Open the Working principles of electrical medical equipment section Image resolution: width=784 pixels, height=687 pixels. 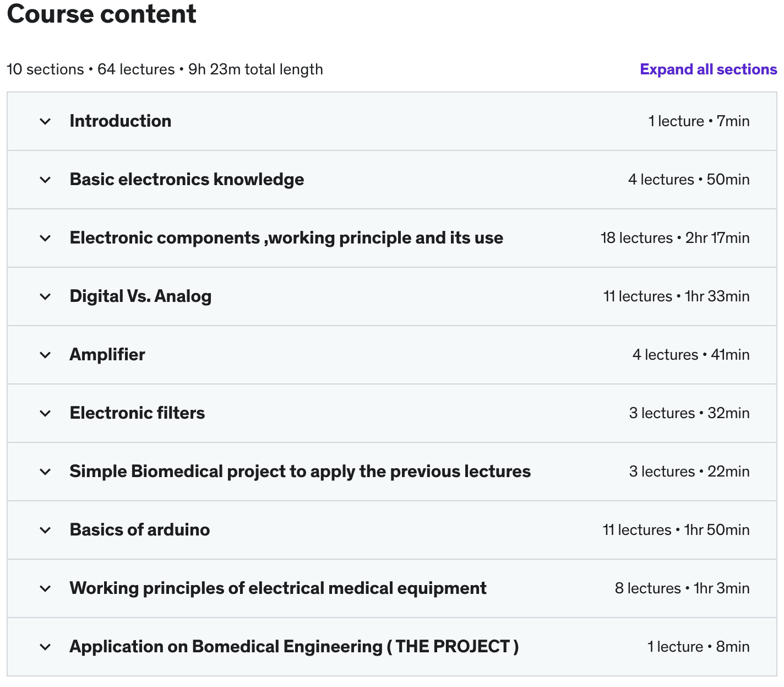pyautogui.click(x=278, y=588)
